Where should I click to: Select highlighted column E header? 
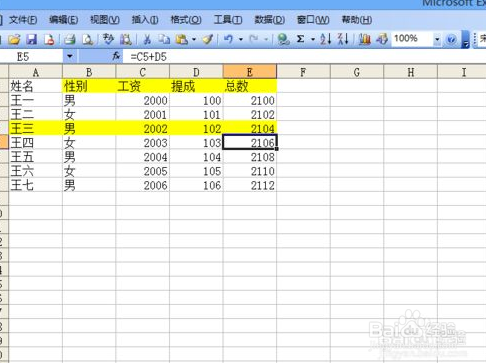(250, 72)
